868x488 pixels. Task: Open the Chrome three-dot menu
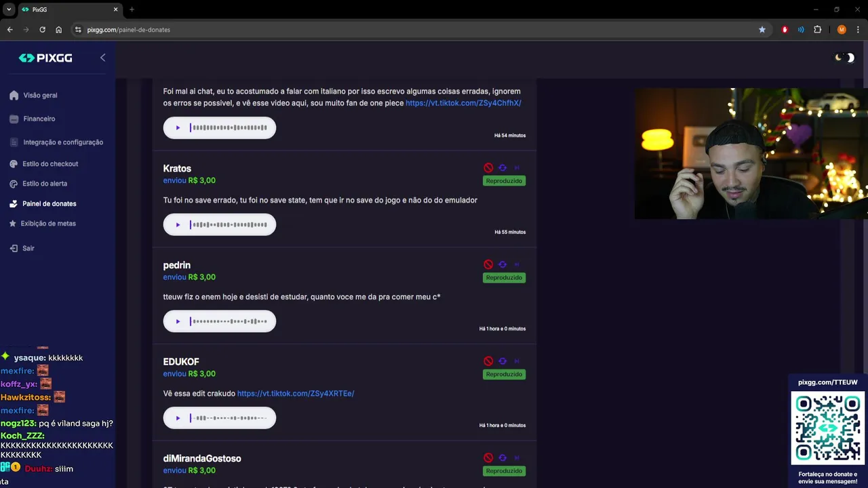tap(859, 30)
